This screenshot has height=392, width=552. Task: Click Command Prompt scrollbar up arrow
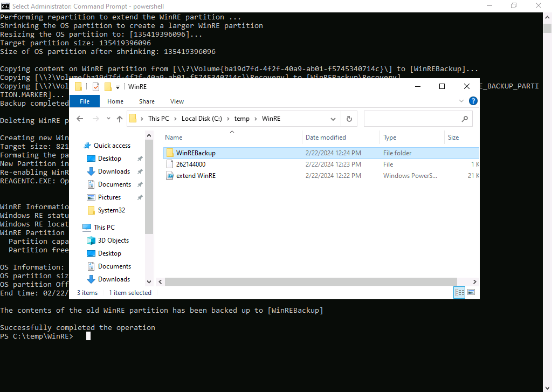point(548,17)
